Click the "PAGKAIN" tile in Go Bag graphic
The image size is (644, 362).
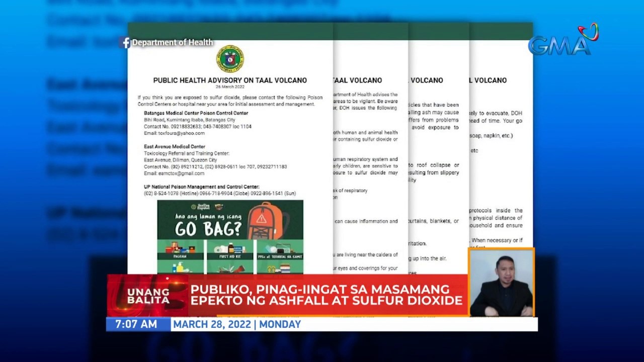(181, 250)
